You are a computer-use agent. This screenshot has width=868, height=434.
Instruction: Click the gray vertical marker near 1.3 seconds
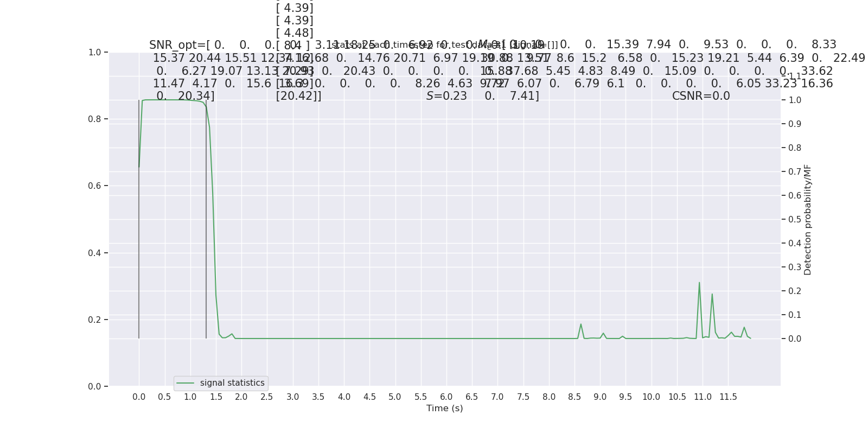coord(206,219)
